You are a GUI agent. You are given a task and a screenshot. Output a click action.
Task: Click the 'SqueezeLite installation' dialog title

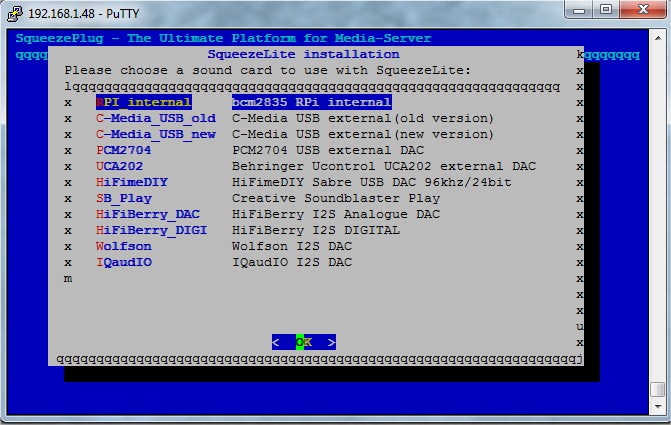pos(303,54)
